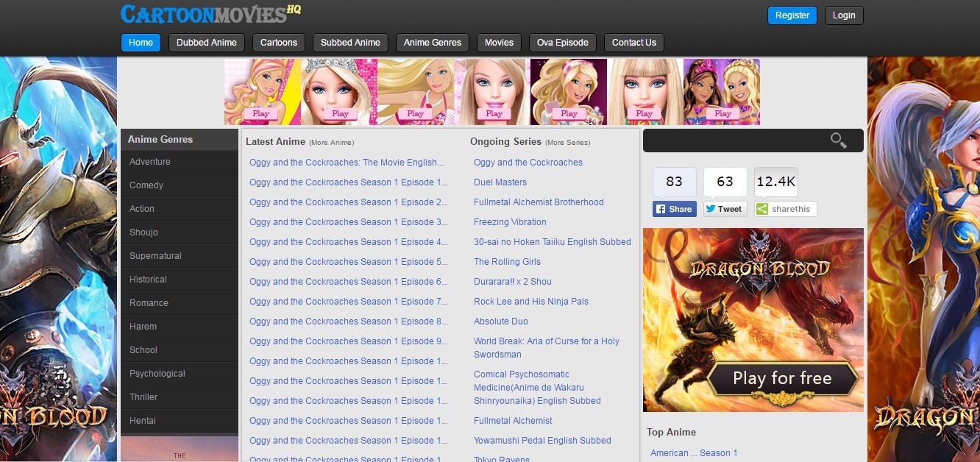Click the CartoonMovies HQ logo

pyautogui.click(x=210, y=13)
